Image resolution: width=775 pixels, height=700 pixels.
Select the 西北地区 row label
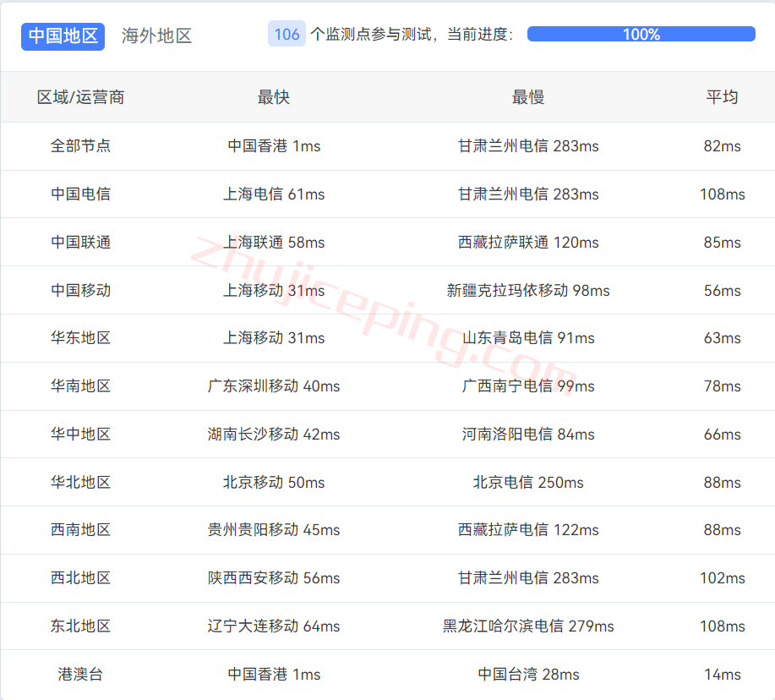click(x=80, y=577)
